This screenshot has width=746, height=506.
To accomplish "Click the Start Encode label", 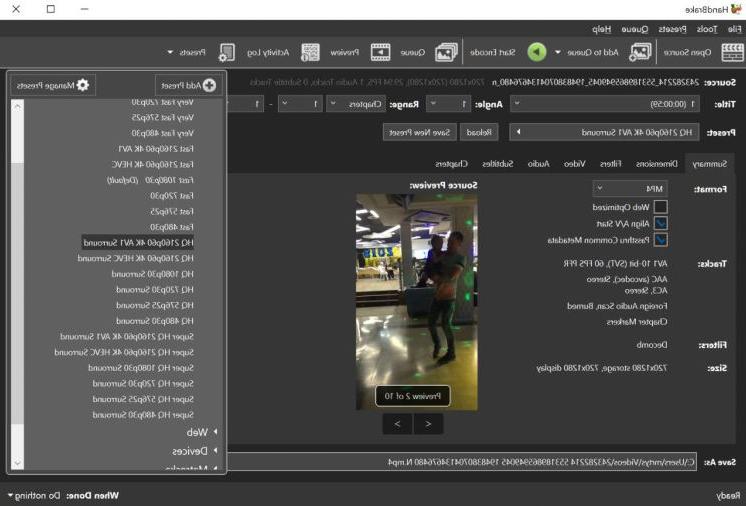I will pos(492,52).
